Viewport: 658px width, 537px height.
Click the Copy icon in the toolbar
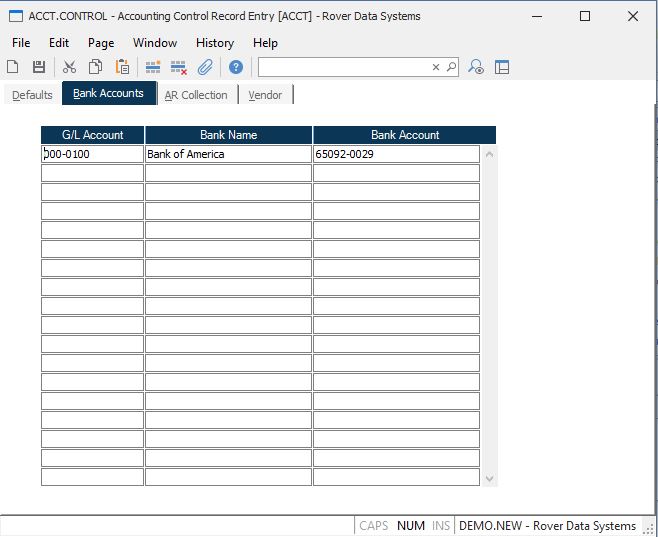95,67
